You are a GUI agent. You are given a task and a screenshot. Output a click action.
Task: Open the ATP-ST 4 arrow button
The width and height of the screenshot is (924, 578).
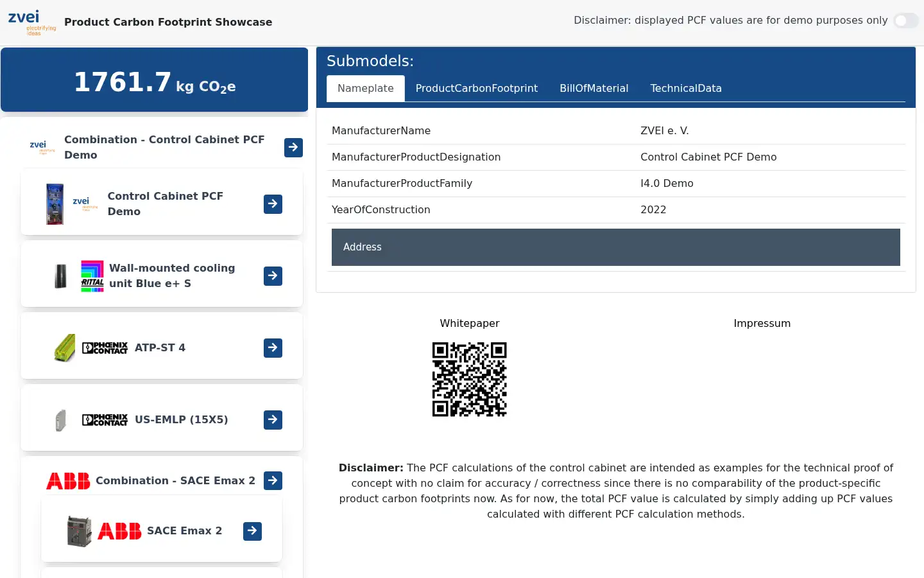(x=273, y=348)
